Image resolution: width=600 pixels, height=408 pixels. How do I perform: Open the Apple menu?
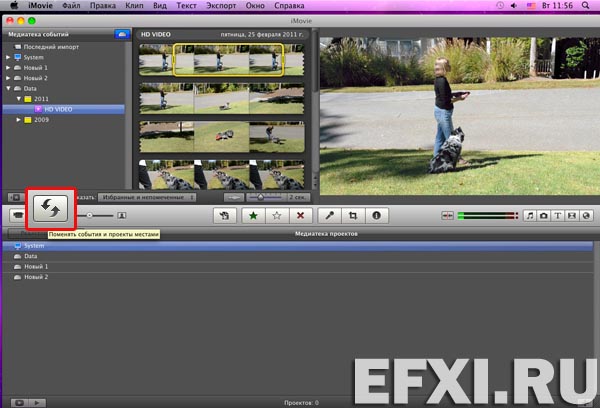coord(14,5)
